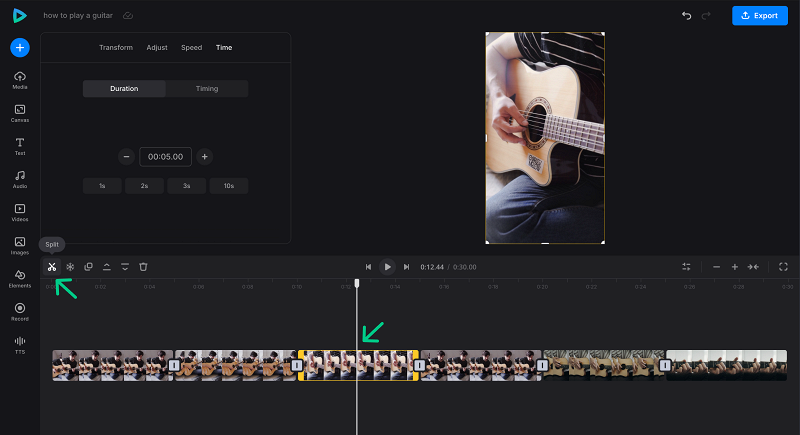This screenshot has height=435, width=800.
Task: Click the Split scissors tool
Action: click(52, 267)
